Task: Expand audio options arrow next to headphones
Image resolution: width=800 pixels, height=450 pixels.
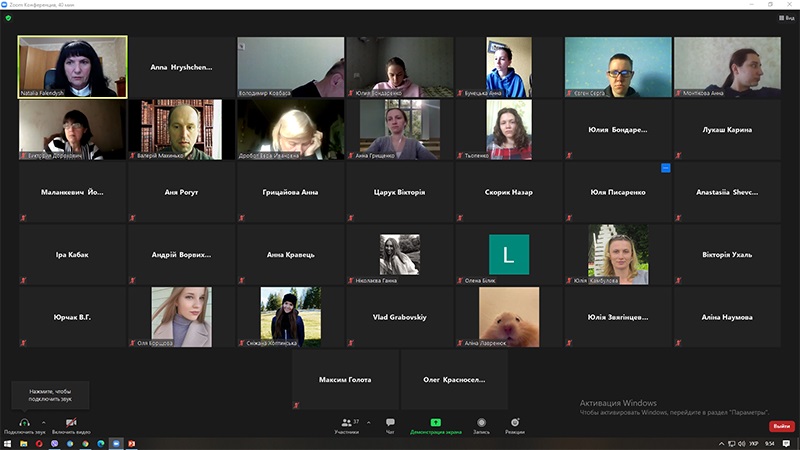Action: [44, 421]
